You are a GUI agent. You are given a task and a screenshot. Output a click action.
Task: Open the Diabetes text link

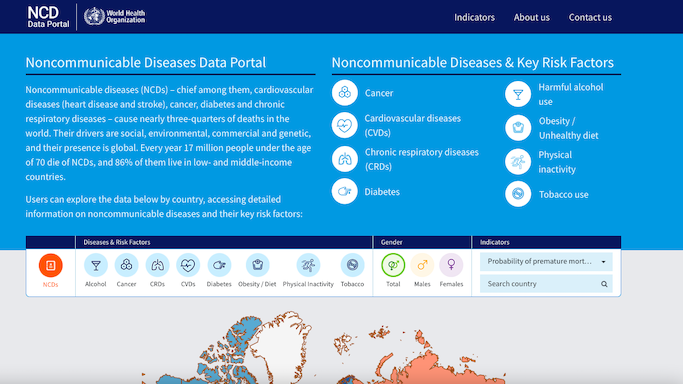[x=382, y=192]
